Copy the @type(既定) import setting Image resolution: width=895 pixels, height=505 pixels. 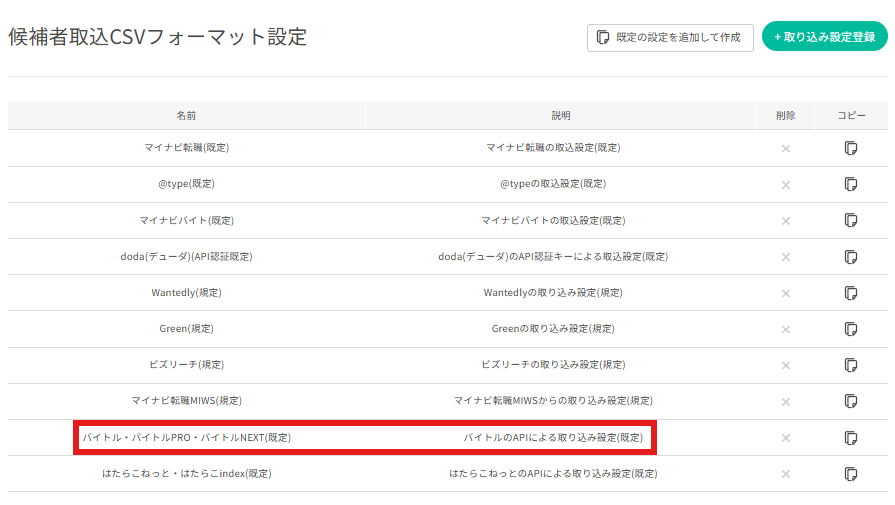851,184
